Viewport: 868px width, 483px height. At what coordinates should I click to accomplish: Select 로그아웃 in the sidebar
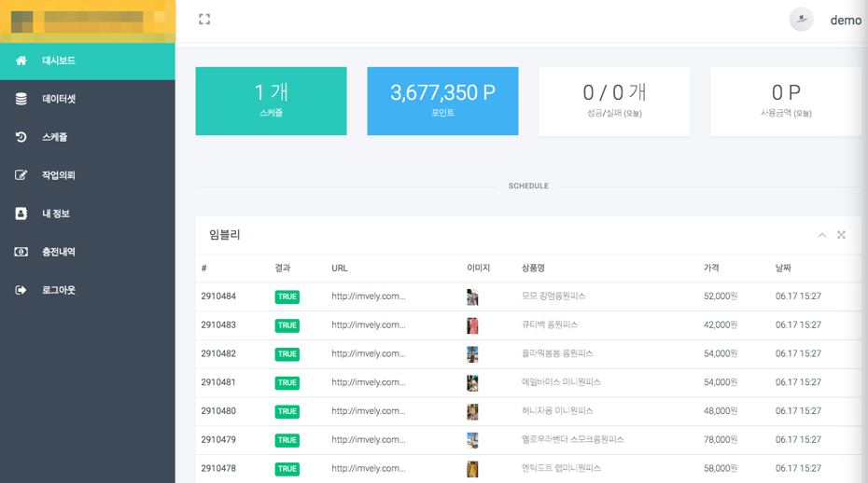pyautogui.click(x=88, y=290)
